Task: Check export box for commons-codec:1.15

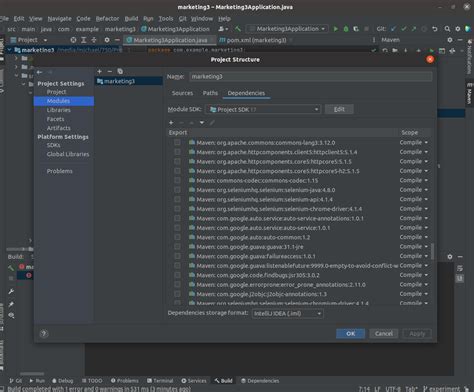Action: click(177, 180)
